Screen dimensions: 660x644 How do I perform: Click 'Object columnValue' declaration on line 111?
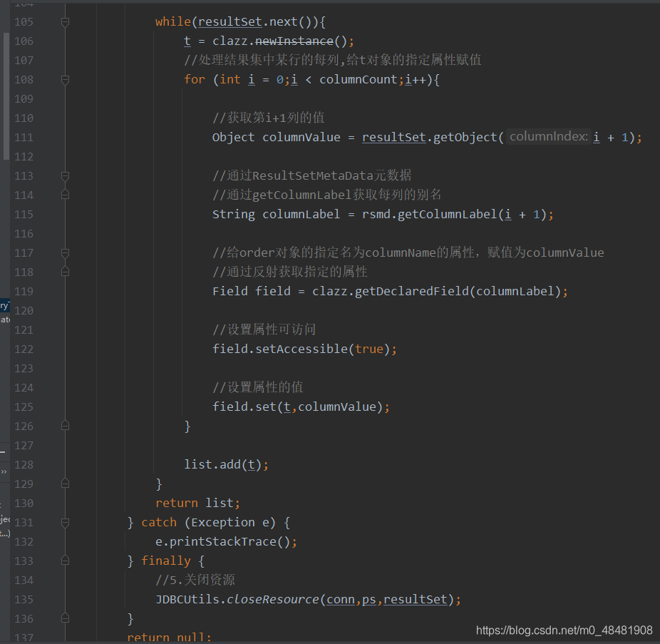(276, 138)
